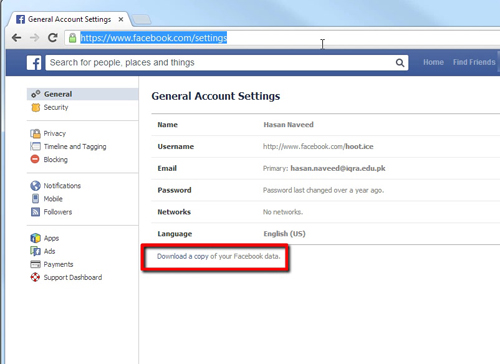500x364 pixels.
Task: Open Payments settings label
Action: [58, 264]
